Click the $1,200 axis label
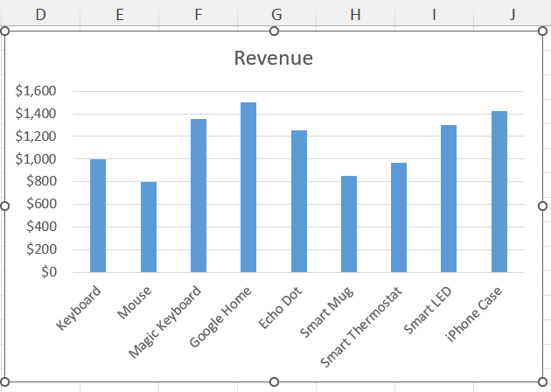The height and width of the screenshot is (392, 551). pyautogui.click(x=36, y=136)
